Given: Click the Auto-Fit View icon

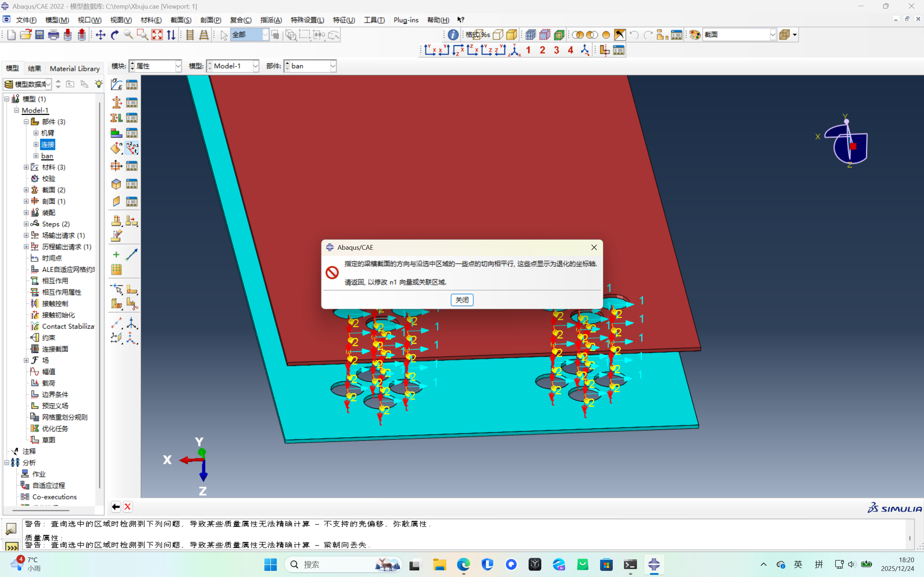Looking at the screenshot, I should point(157,35).
